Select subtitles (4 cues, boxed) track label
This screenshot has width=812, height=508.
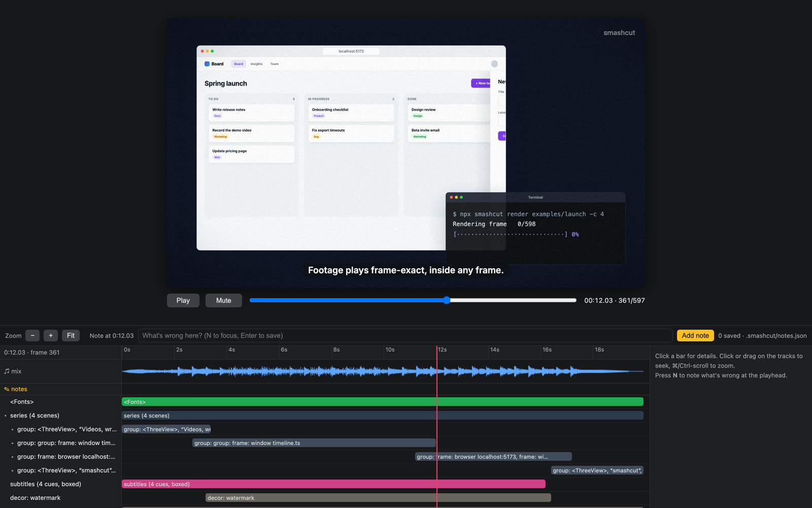pyautogui.click(x=46, y=484)
